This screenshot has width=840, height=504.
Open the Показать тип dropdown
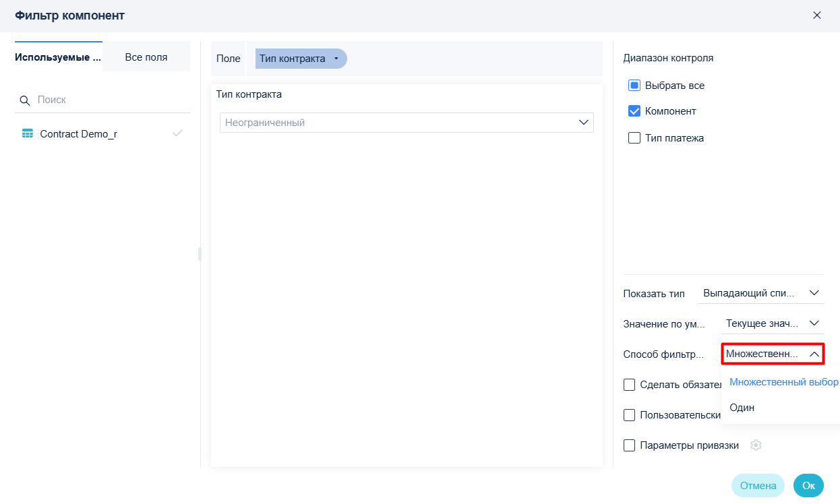coord(760,294)
